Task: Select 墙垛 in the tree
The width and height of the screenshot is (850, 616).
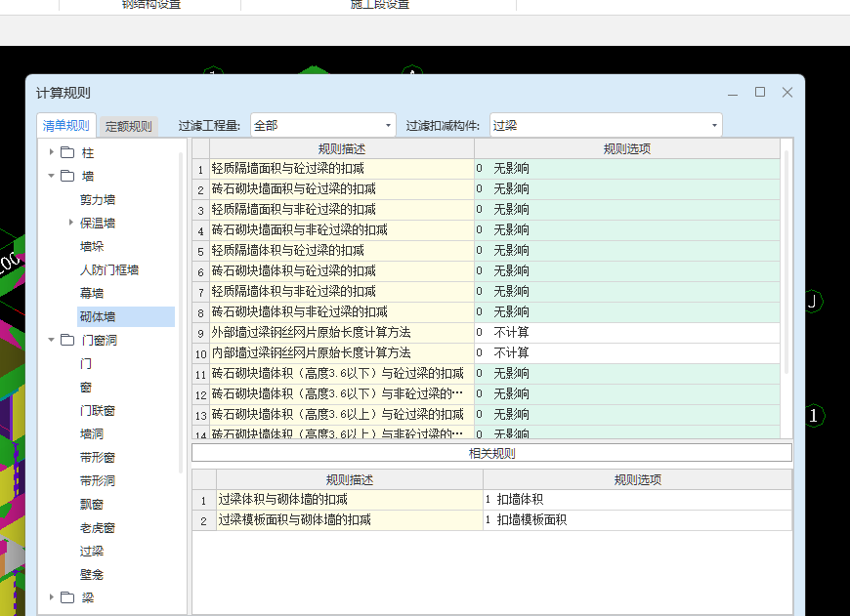Action: point(92,246)
